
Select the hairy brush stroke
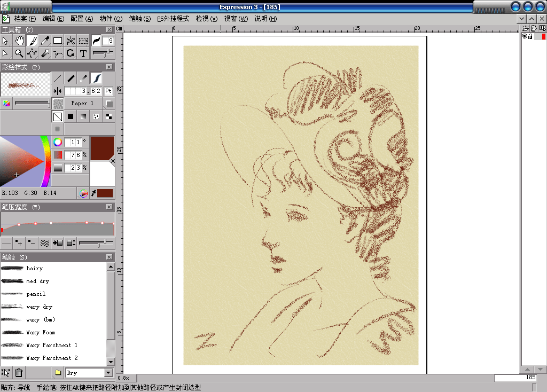(x=53, y=268)
